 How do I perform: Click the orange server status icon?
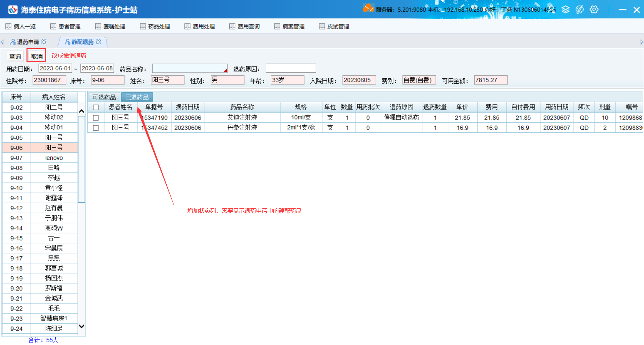368,8
